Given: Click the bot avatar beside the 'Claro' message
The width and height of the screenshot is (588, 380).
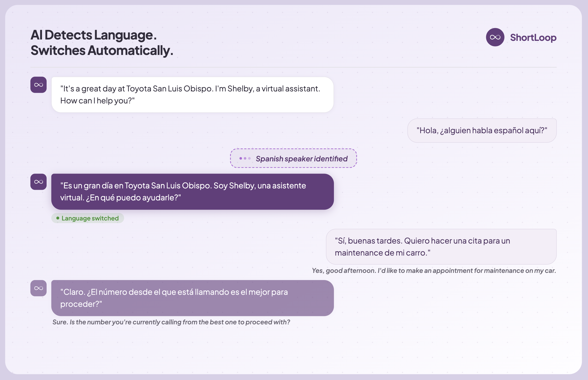Looking at the screenshot, I should (x=39, y=288).
